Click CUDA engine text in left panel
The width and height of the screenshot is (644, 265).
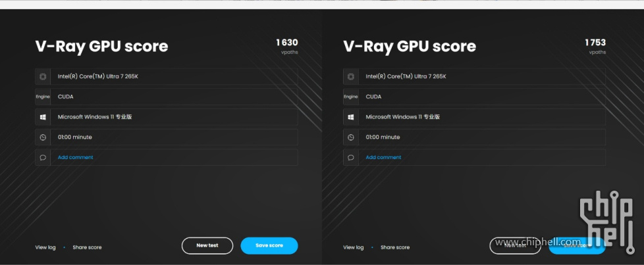click(66, 97)
